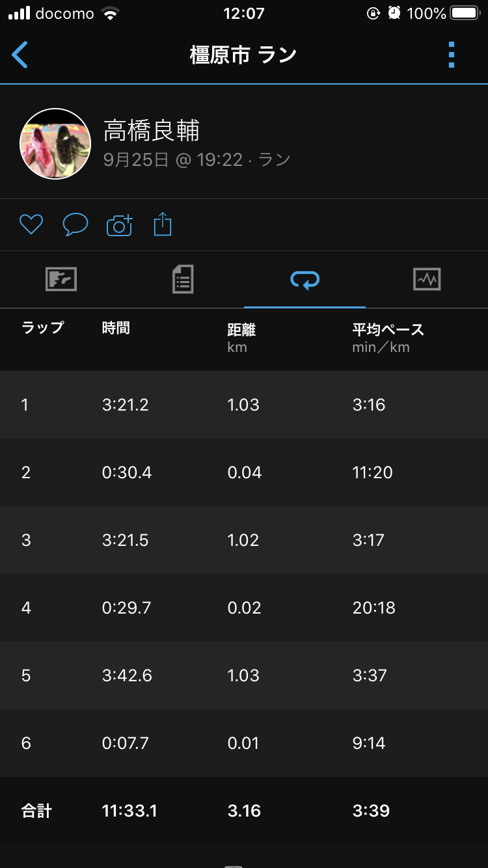Add a photo using the camera icon

tap(119, 225)
